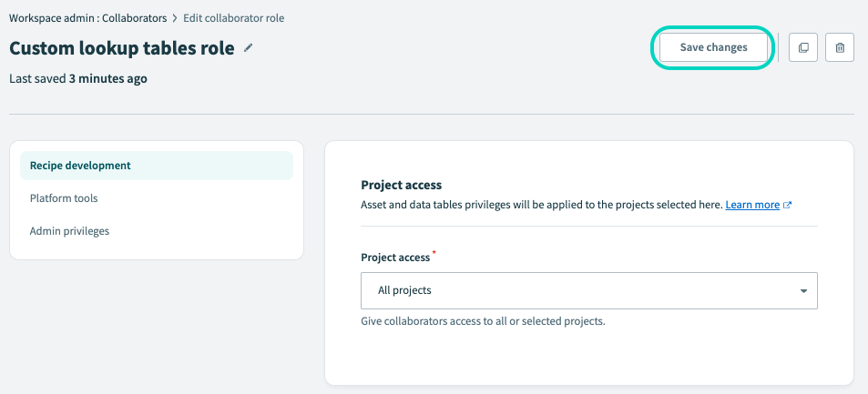Click the helper text below the dropdown

483,321
